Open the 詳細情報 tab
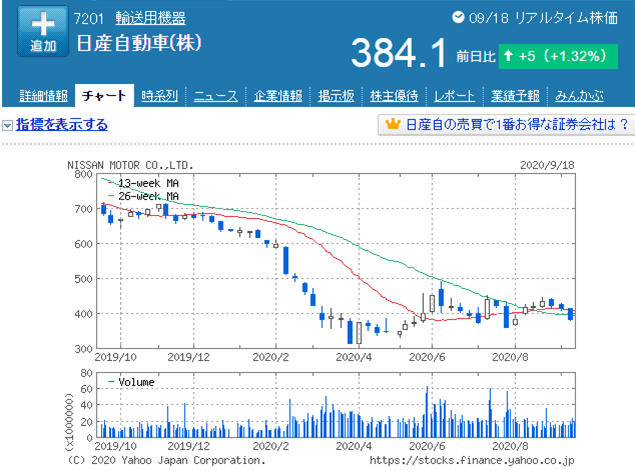The image size is (635, 470). point(44,96)
